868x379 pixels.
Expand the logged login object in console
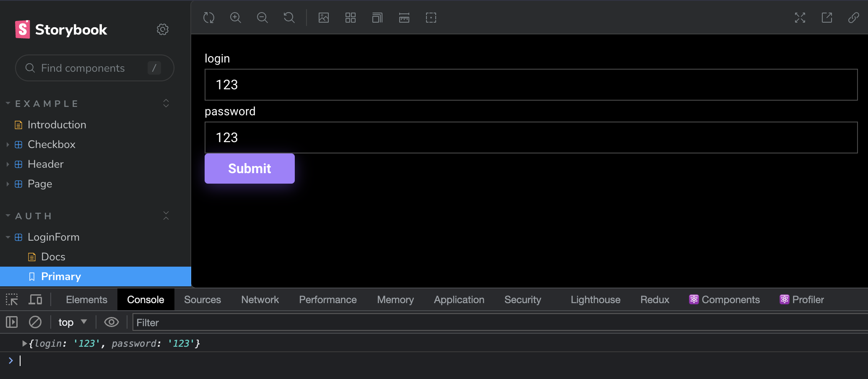25,343
